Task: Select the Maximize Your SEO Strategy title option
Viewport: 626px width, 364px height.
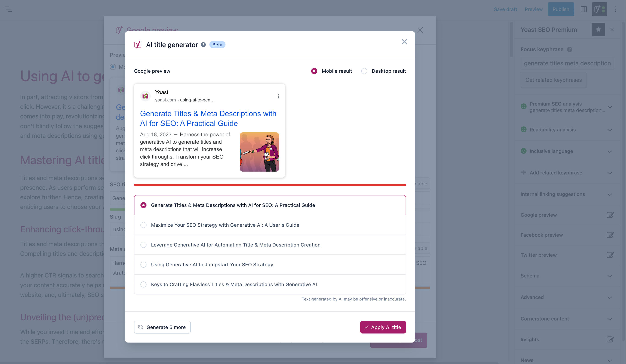Action: click(143, 225)
